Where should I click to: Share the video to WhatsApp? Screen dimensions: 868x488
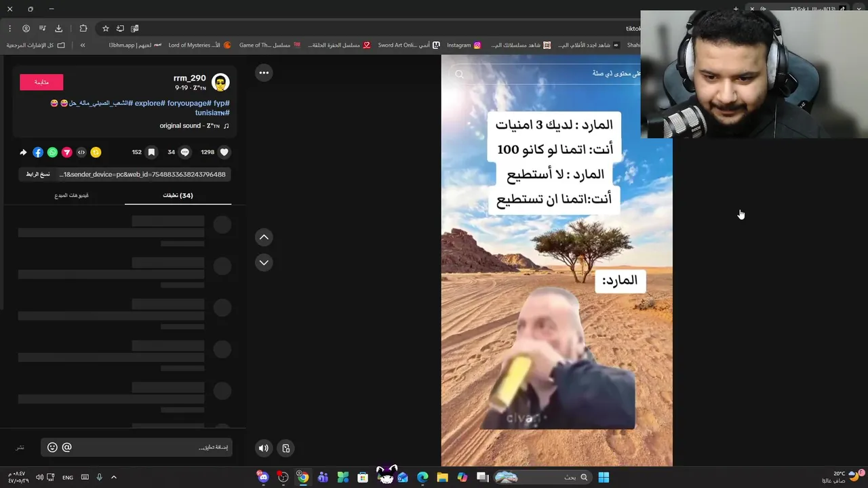coord(52,152)
